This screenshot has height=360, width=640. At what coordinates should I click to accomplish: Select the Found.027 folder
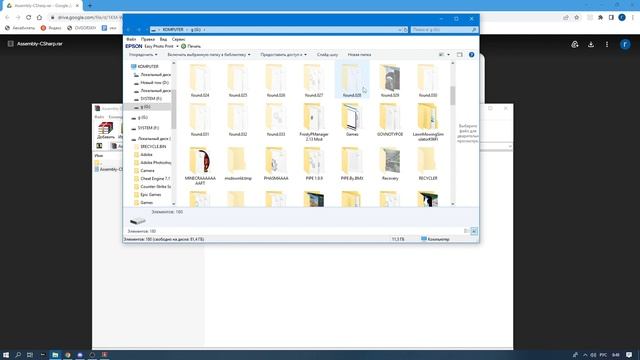pos(314,81)
